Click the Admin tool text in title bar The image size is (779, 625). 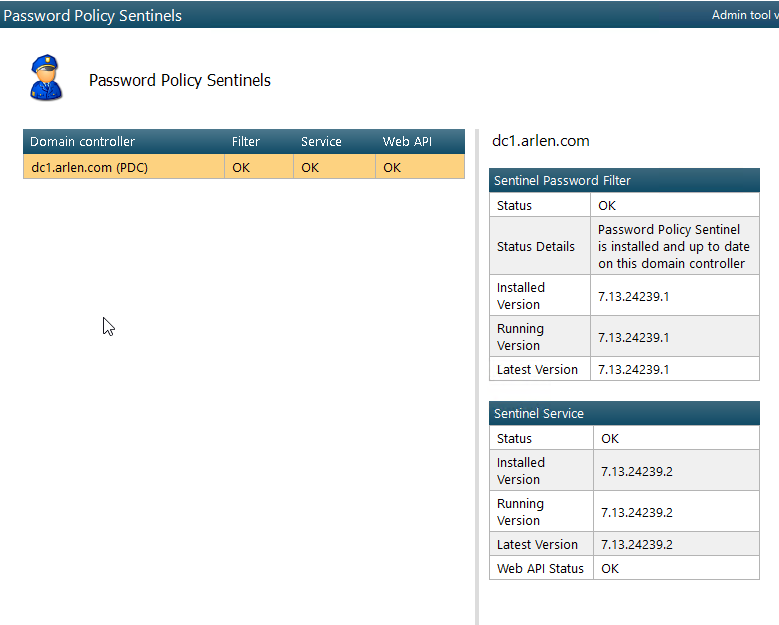(x=745, y=15)
